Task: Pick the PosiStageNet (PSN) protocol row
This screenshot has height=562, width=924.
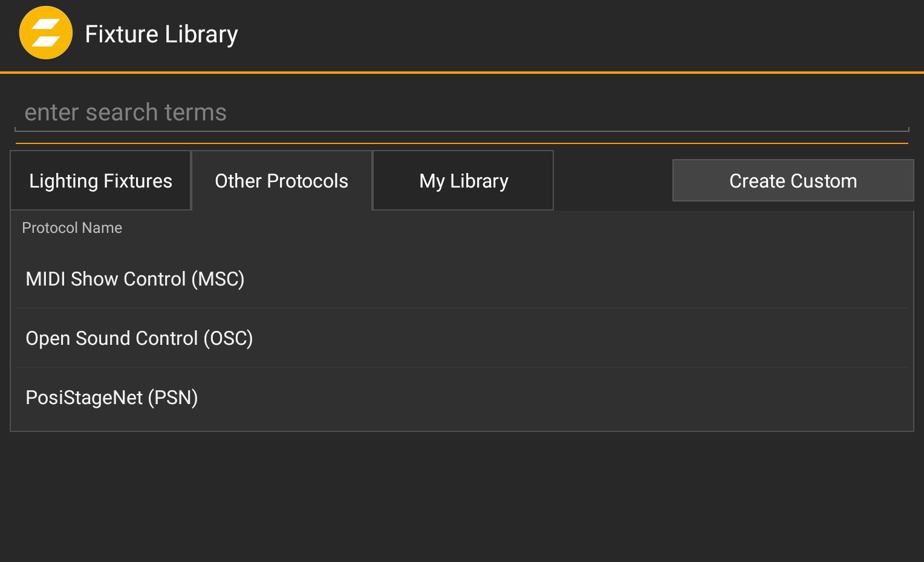Action: click(112, 397)
